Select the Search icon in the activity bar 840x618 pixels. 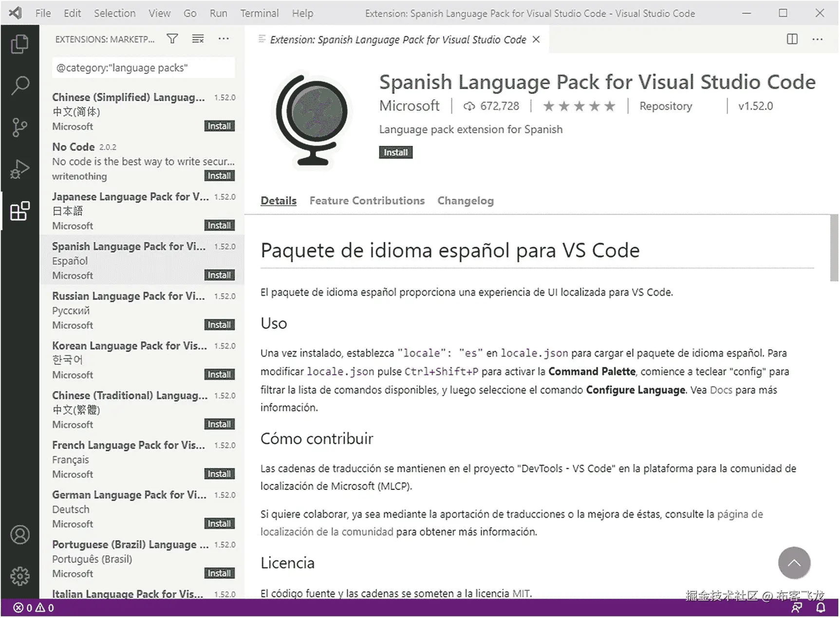20,85
